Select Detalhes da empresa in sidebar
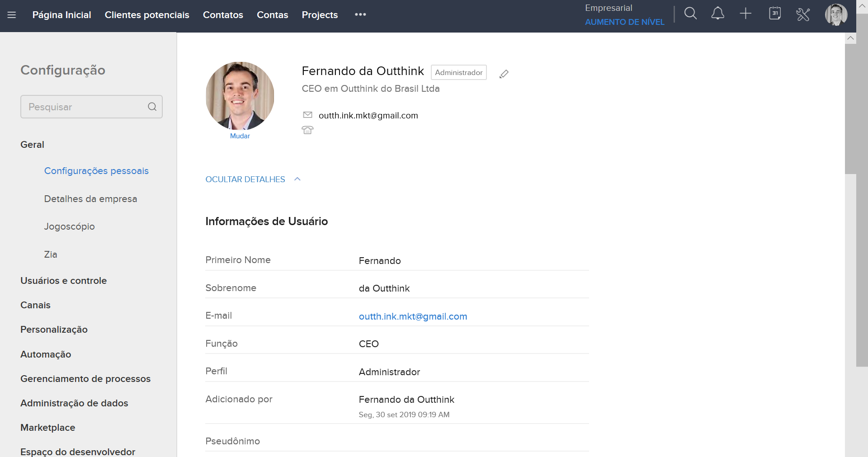Screen dimensions: 868x457 (90, 199)
